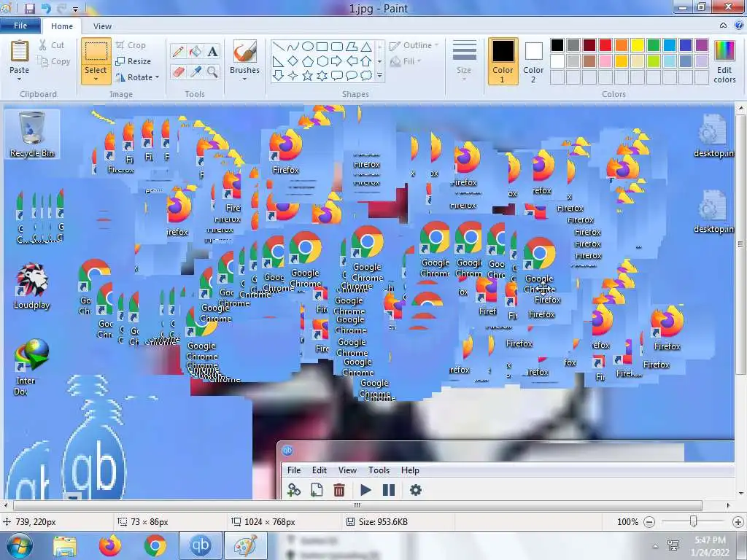
Task: Open the Size dropdown
Action: [464, 62]
